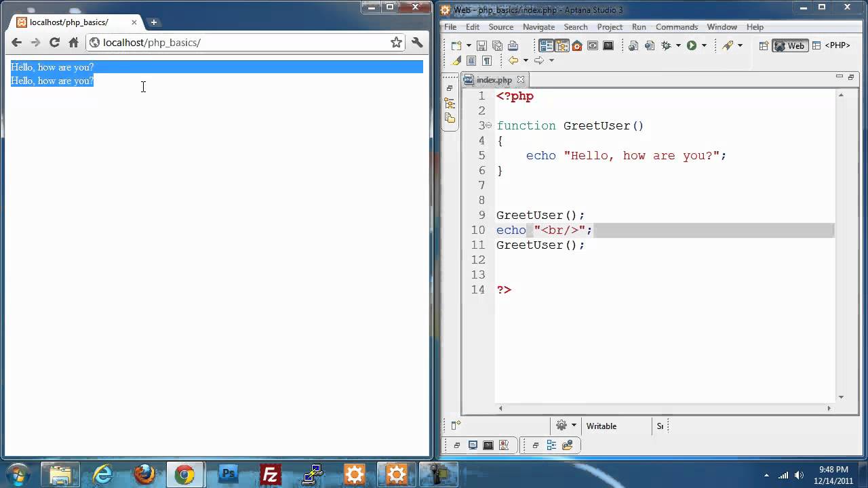This screenshot has width=868, height=488.
Task: Click the Forward navigation arrow
Action: pyautogui.click(x=539, y=60)
